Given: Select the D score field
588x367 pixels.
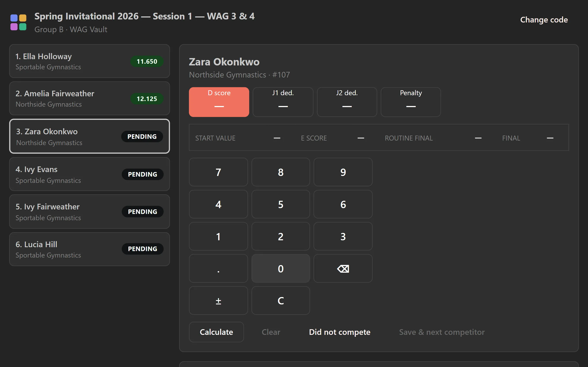Looking at the screenshot, I should click(219, 102).
